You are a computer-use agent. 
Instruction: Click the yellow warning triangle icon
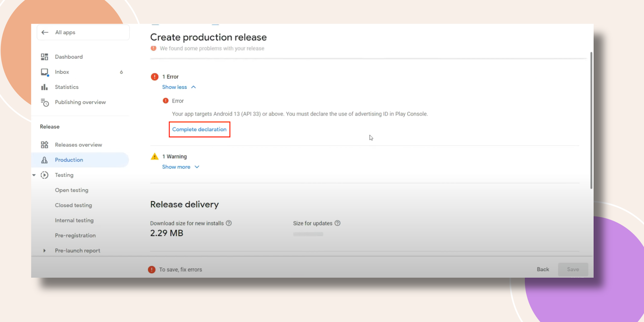155,156
